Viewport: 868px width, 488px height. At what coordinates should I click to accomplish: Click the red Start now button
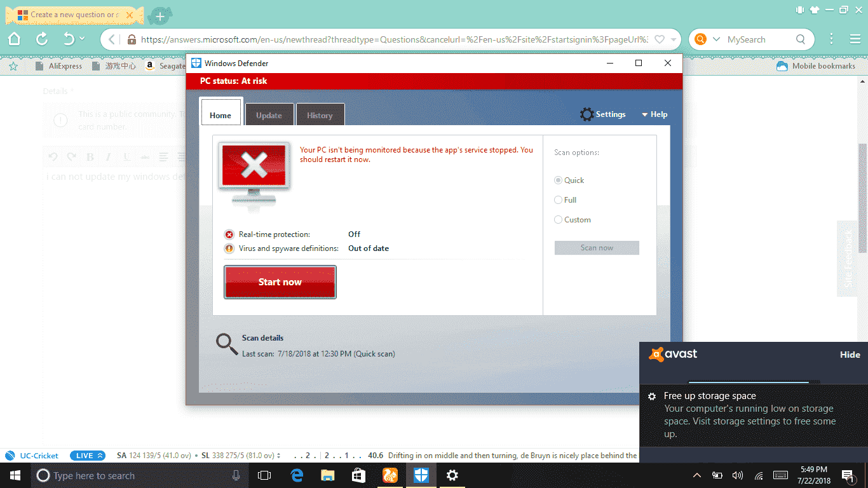[x=280, y=282]
